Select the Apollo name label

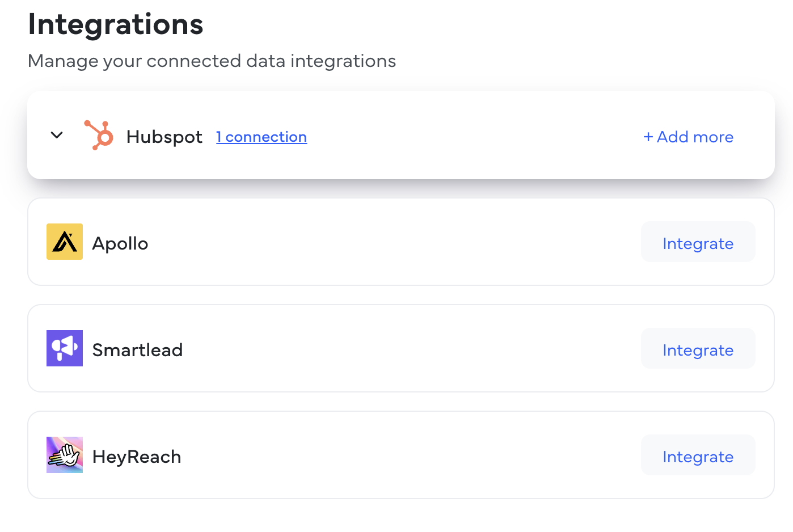(120, 244)
